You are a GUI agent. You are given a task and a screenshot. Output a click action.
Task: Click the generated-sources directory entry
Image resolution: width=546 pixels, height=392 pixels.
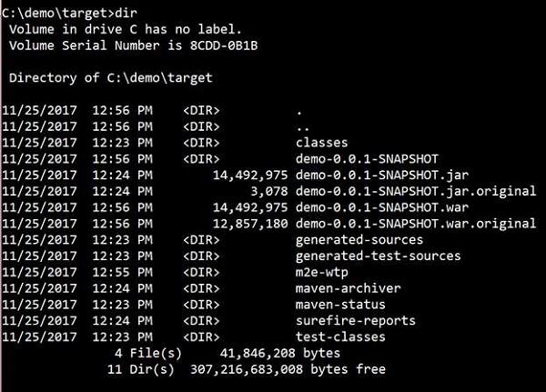[x=359, y=240]
